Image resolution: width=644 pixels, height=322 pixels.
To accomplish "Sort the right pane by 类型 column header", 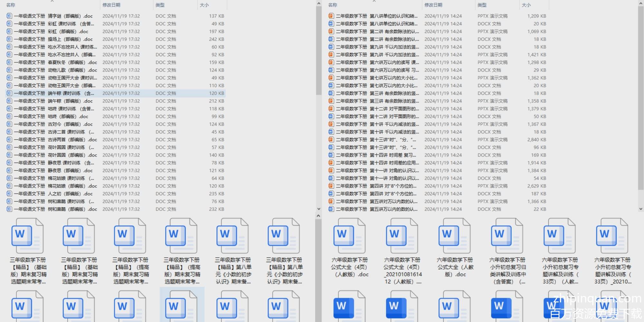I will (x=482, y=5).
